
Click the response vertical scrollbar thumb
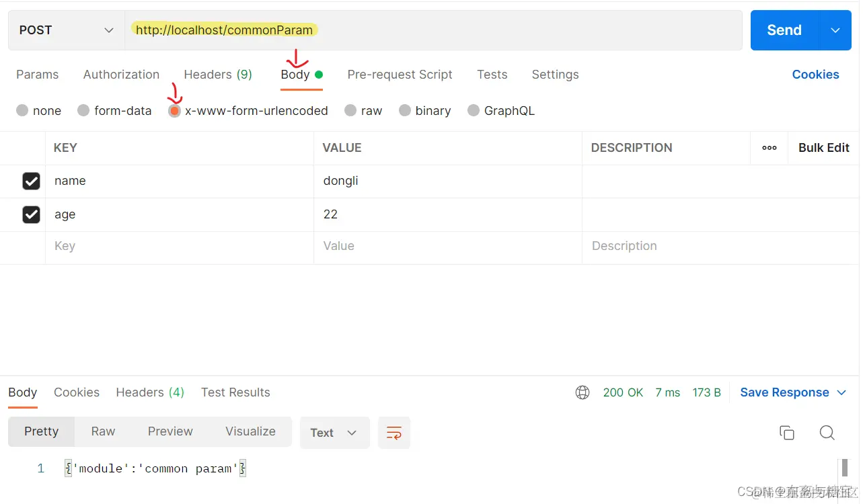pyautogui.click(x=843, y=468)
